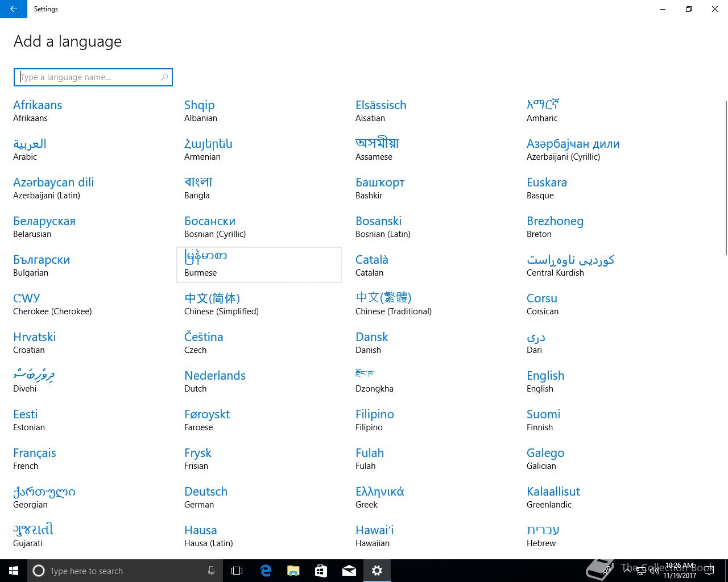Focus the language name search field
The image size is (728, 582).
[x=93, y=77]
